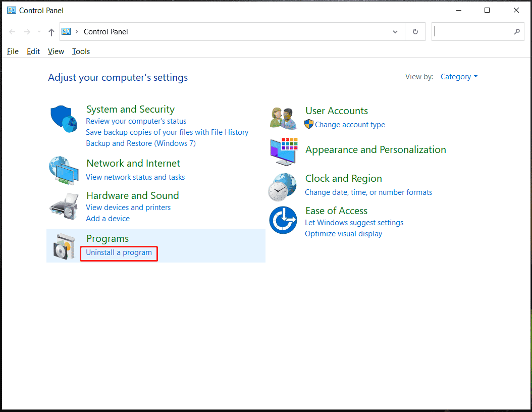Open Clock and Region category
532x412 pixels.
(x=344, y=179)
